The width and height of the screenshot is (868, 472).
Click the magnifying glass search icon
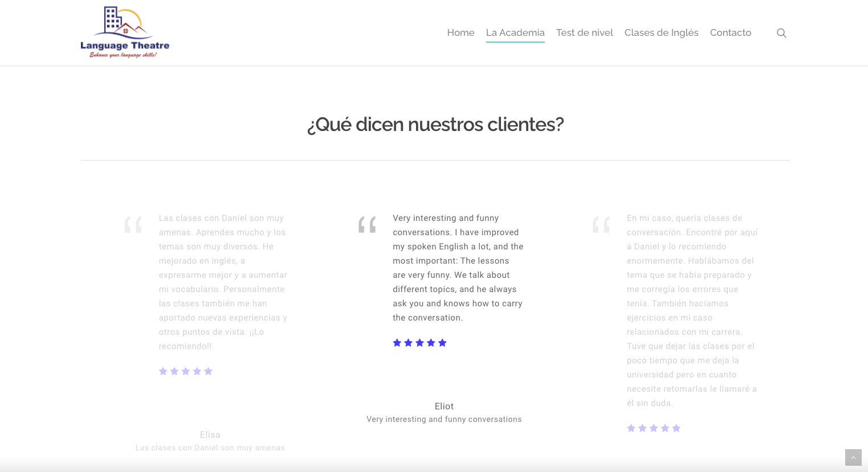click(x=781, y=33)
